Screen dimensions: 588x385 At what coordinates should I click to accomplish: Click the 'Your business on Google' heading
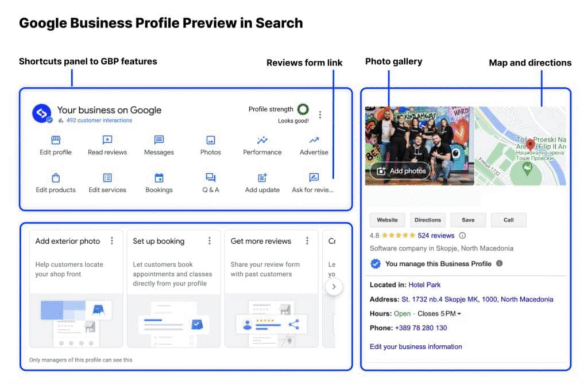[109, 110]
